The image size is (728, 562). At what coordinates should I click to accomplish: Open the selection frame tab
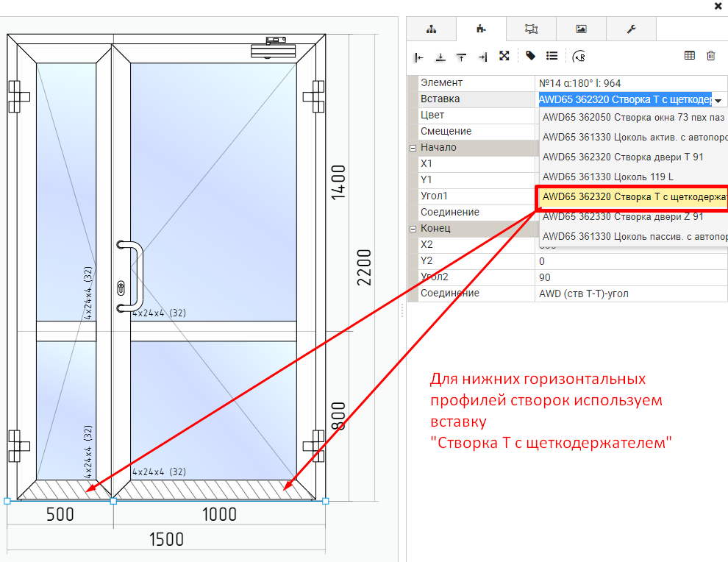click(531, 29)
